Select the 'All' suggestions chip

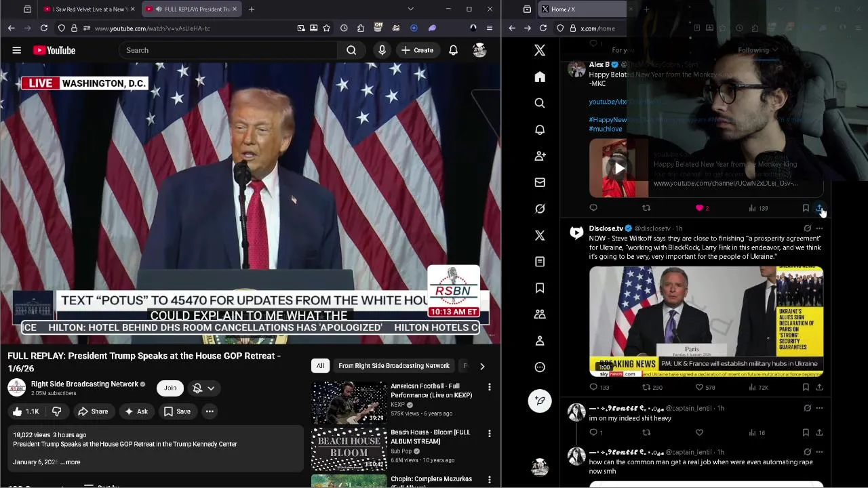(320, 366)
